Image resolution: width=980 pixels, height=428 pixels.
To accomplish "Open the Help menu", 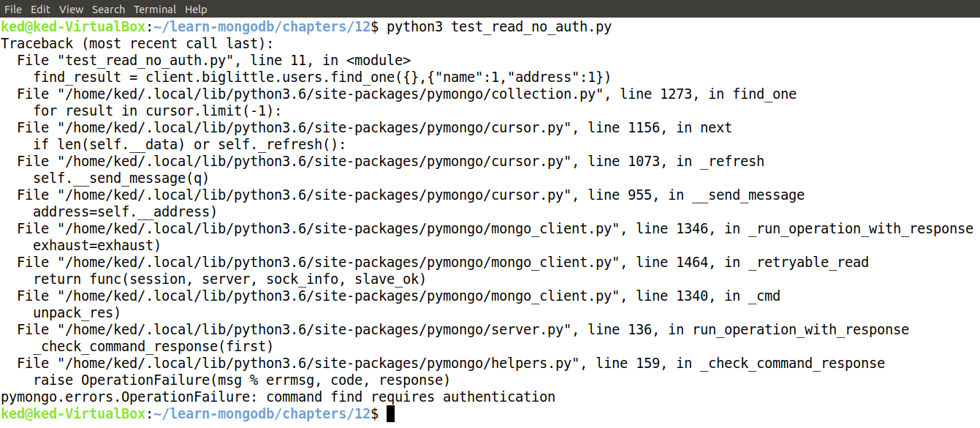I will point(196,10).
